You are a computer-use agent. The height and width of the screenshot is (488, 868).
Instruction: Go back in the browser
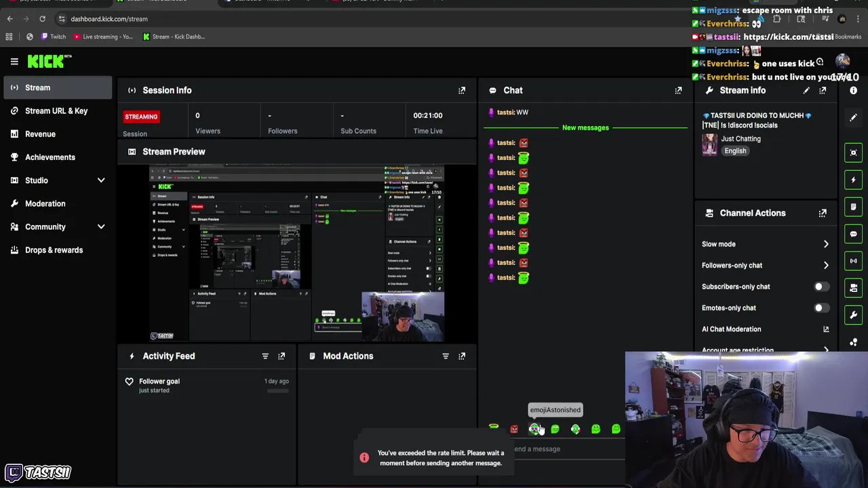9,19
